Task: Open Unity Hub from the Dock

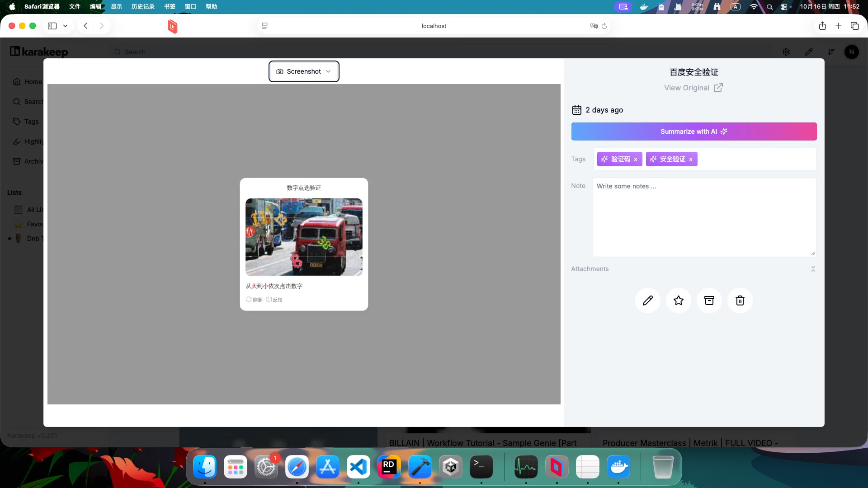Action: tap(451, 467)
